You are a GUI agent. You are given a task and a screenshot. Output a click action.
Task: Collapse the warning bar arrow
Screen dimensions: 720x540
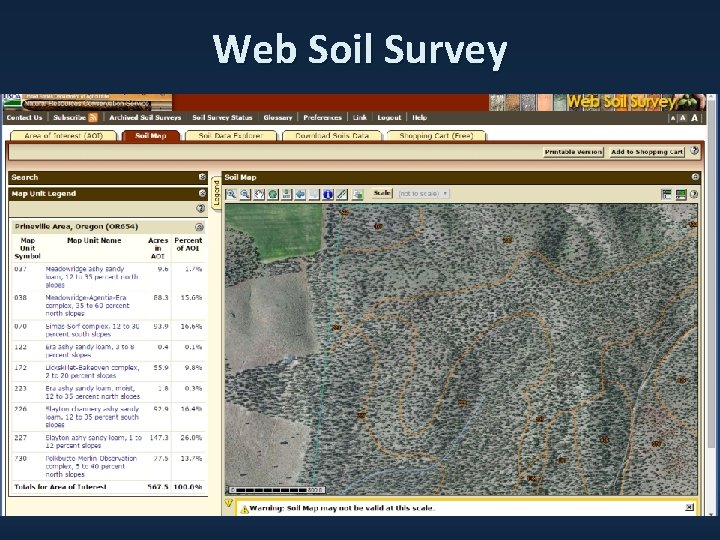click(x=229, y=504)
